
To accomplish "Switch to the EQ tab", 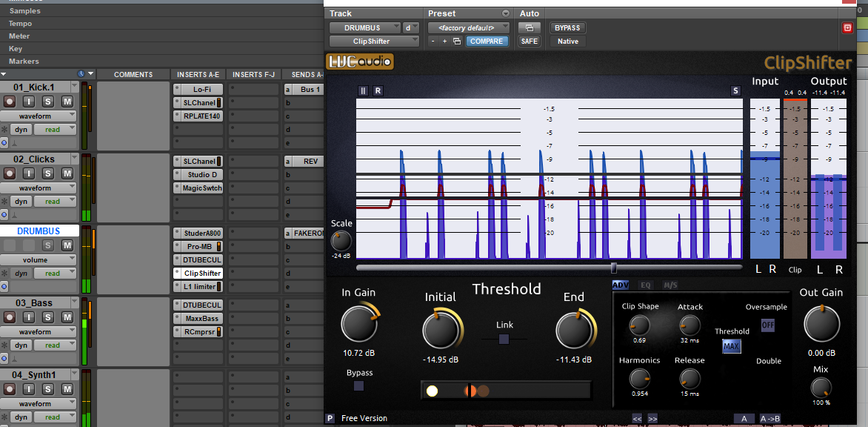I will coord(645,285).
